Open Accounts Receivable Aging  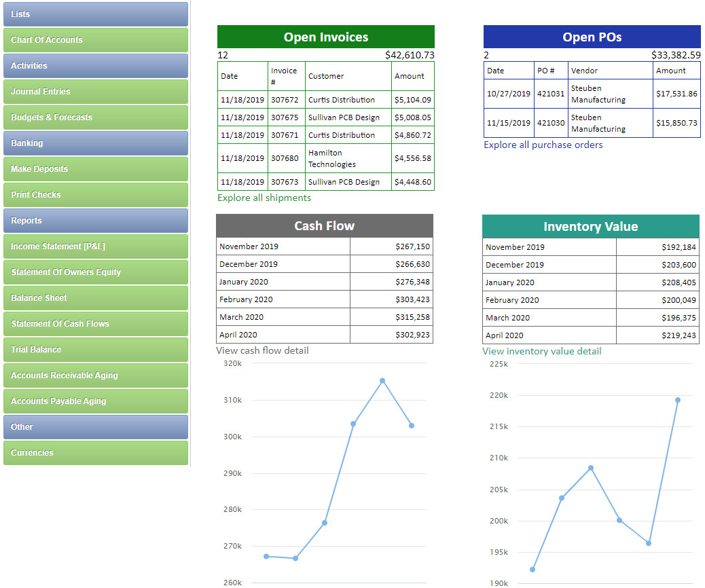95,375
